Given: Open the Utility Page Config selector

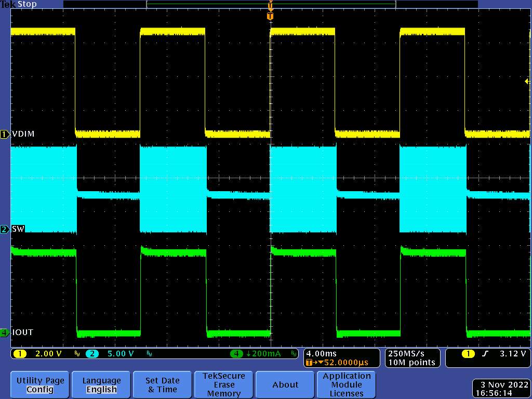Looking at the screenshot, I should [39, 384].
